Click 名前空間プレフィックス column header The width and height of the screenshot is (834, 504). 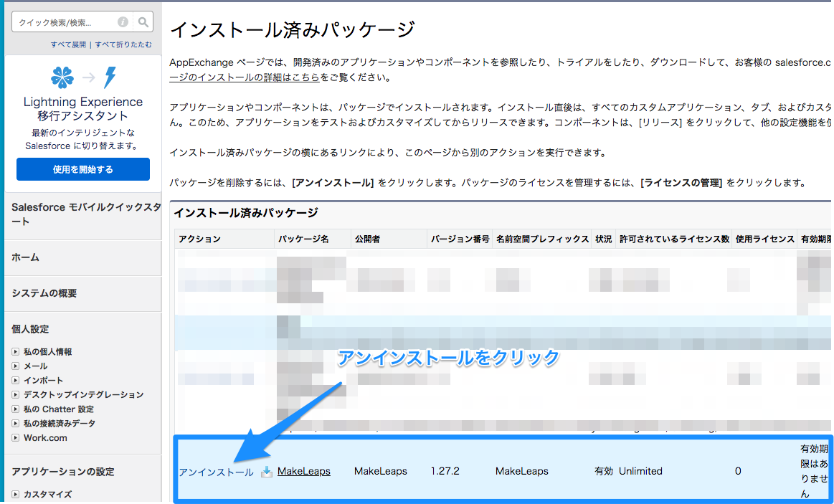pos(543,239)
